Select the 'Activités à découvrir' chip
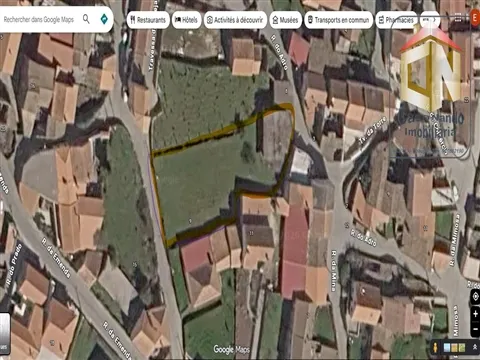The height and width of the screenshot is (360, 480). [x=235, y=20]
